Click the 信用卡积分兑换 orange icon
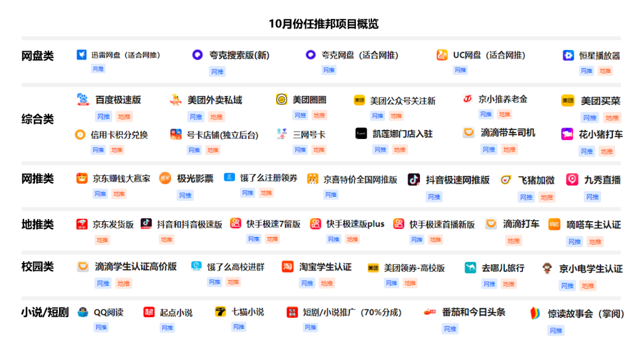644x359 pixels. pos(80,135)
